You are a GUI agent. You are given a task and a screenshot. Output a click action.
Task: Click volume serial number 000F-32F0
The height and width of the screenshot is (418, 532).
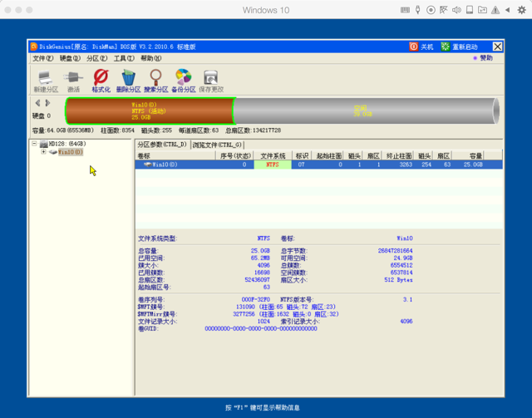(x=256, y=300)
